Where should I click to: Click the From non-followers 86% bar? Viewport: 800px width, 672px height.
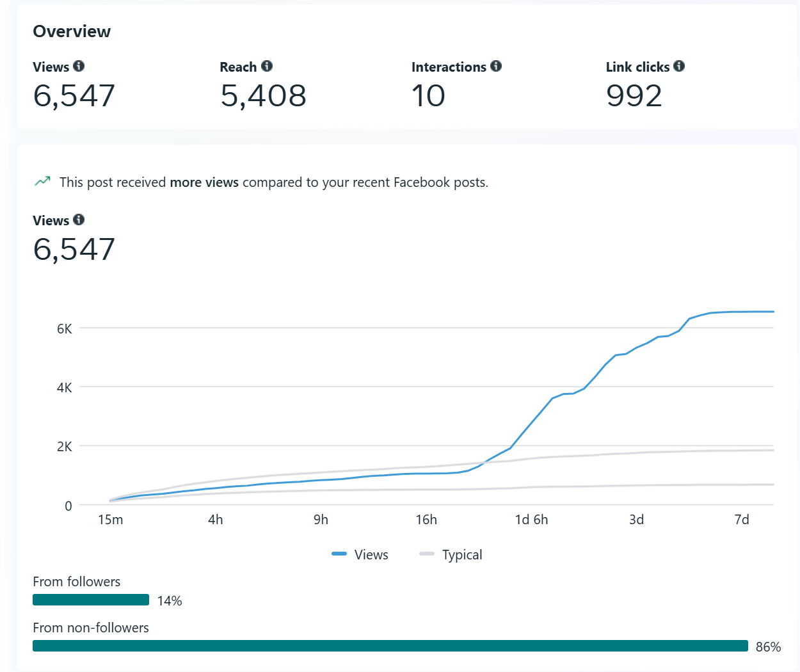390,646
